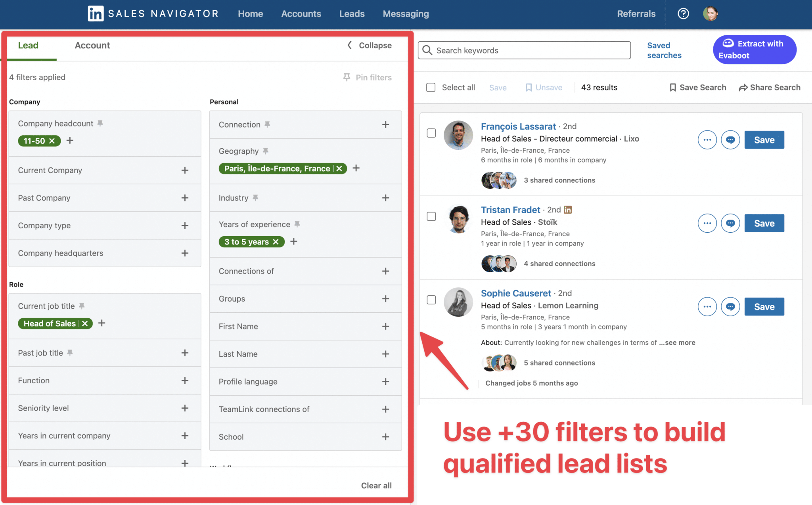This screenshot has height=505, width=812.
Task: Click the Unsave bookmark icon
Action: pos(529,87)
